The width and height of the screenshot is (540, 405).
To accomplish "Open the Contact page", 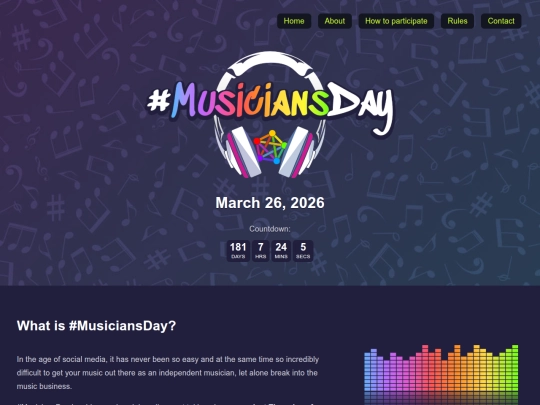I will point(501,21).
